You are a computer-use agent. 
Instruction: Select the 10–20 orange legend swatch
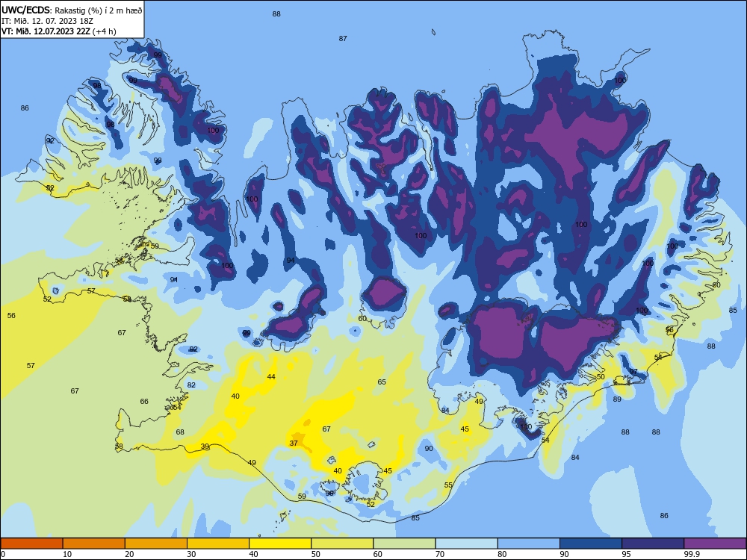pyautogui.click(x=94, y=544)
